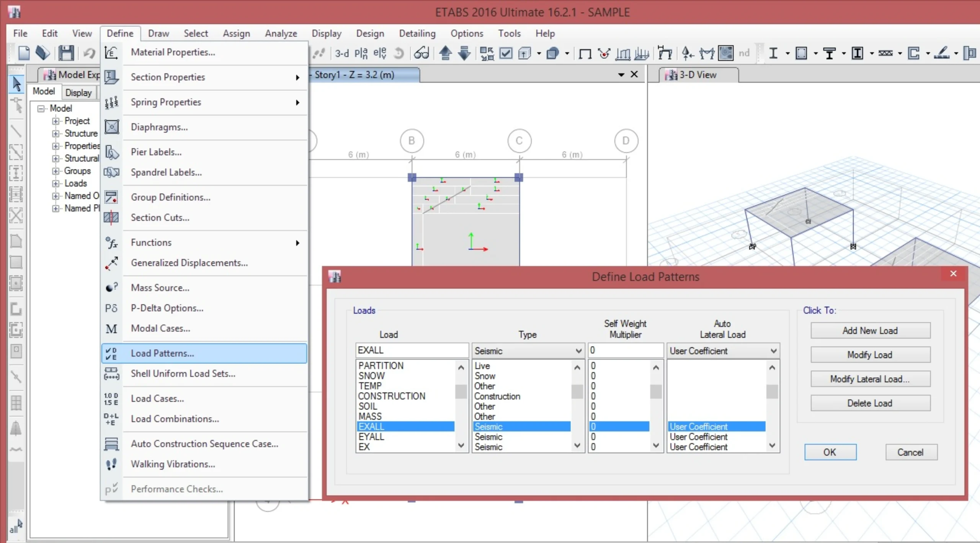This screenshot has width=980, height=543.
Task: Click the Self Weight Multiplier input field
Action: click(x=625, y=350)
